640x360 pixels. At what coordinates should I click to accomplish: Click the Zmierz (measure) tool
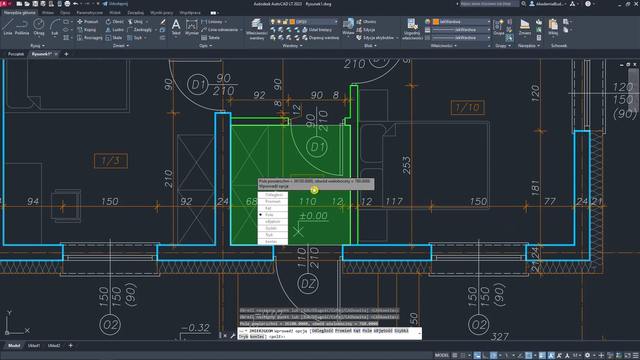(525, 27)
